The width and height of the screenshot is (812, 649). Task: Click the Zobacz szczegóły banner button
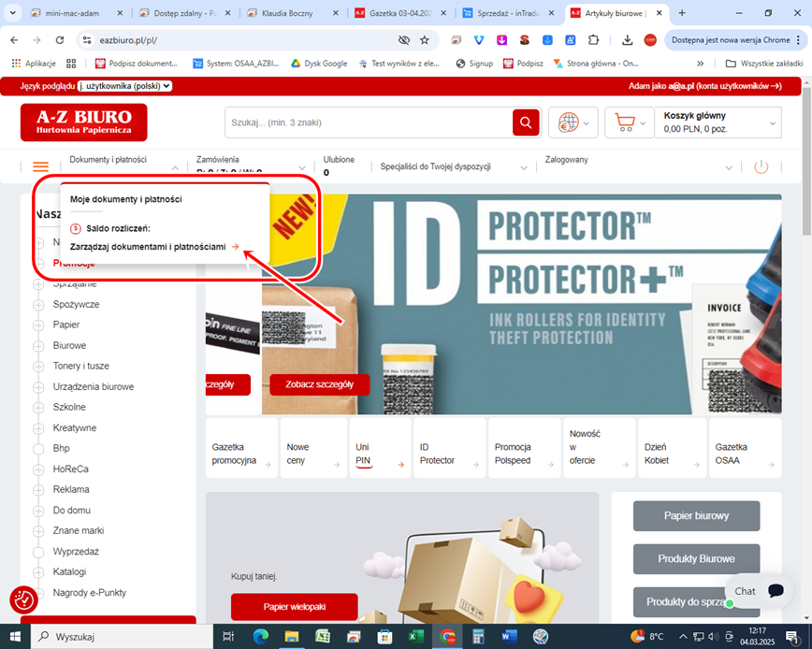click(320, 384)
